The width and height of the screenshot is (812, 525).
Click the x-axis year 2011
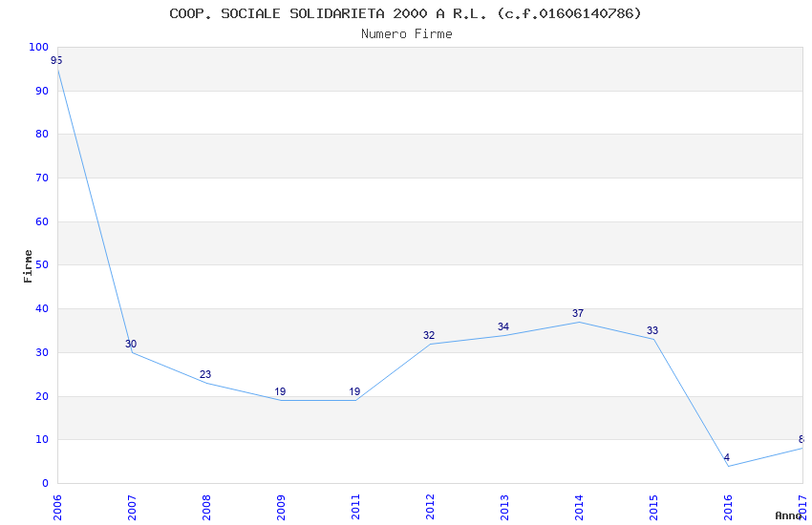(x=355, y=508)
